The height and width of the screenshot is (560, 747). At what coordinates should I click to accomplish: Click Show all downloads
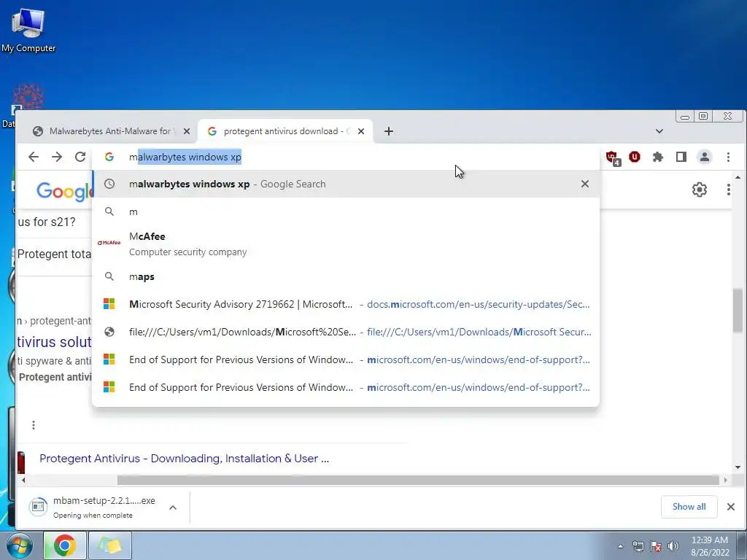coord(689,507)
